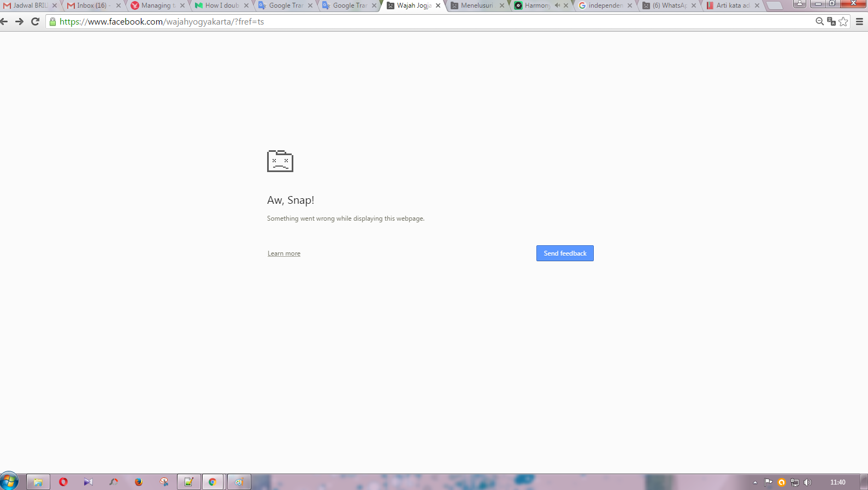The height and width of the screenshot is (490, 868).
Task: Close the Wajah Jogja tab
Action: click(438, 5)
